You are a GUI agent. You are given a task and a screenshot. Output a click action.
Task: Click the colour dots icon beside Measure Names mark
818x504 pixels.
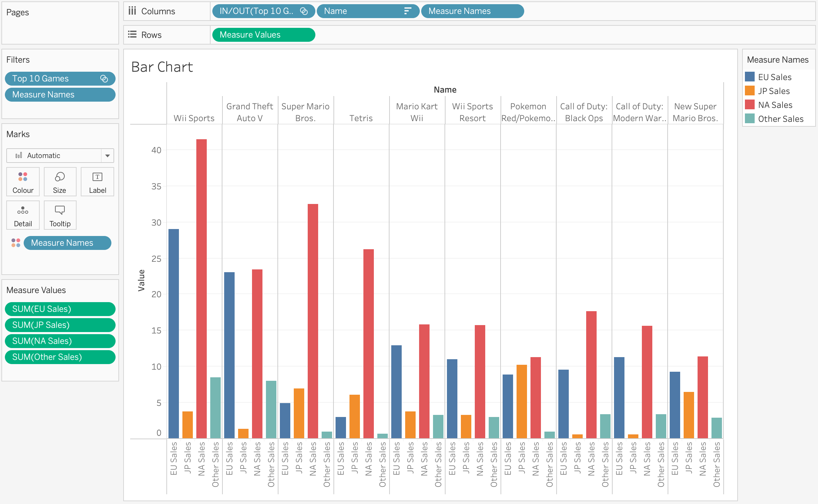(16, 243)
